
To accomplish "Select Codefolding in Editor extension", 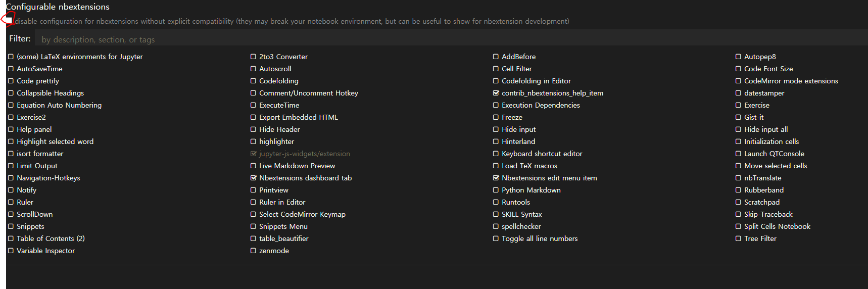I will 536,81.
